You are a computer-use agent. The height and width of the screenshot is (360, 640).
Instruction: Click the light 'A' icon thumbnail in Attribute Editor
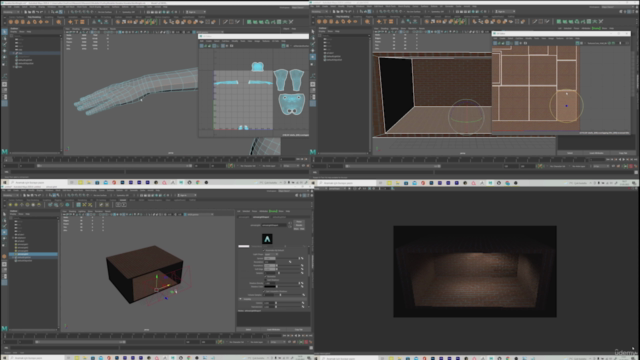coord(267,239)
